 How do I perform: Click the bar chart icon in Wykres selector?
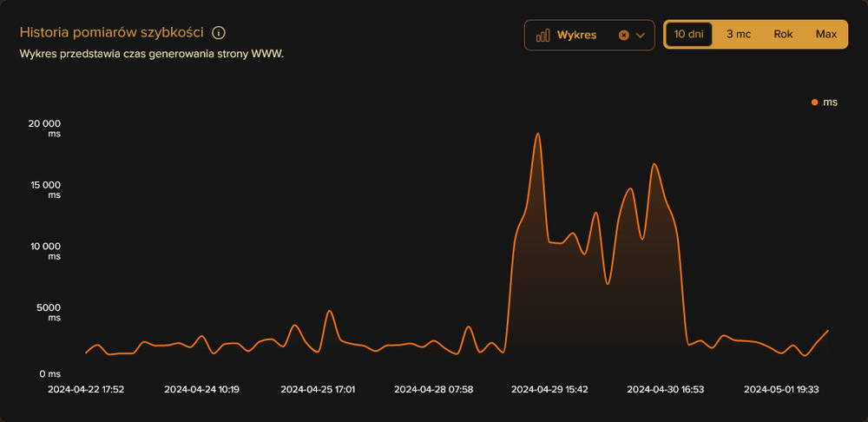pyautogui.click(x=543, y=36)
